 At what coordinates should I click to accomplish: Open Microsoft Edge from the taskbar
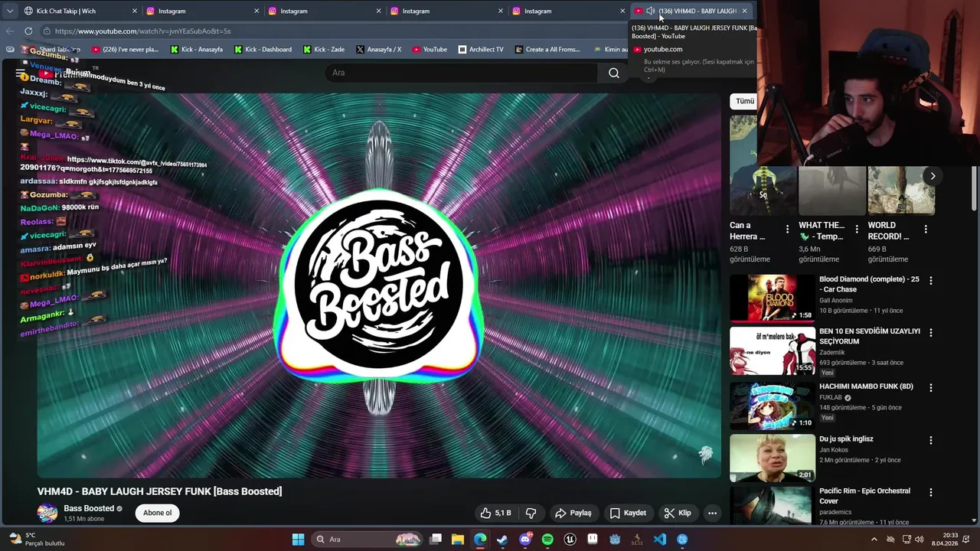(x=480, y=540)
